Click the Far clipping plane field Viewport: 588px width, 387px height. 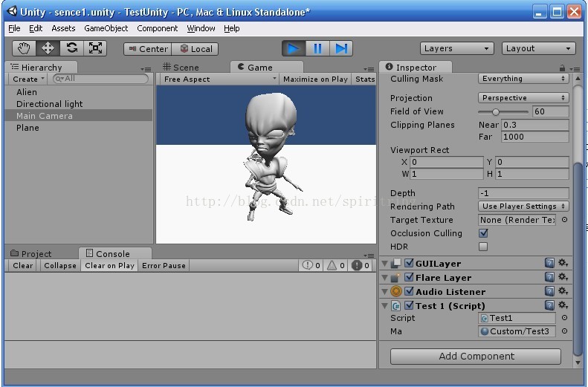pos(535,137)
